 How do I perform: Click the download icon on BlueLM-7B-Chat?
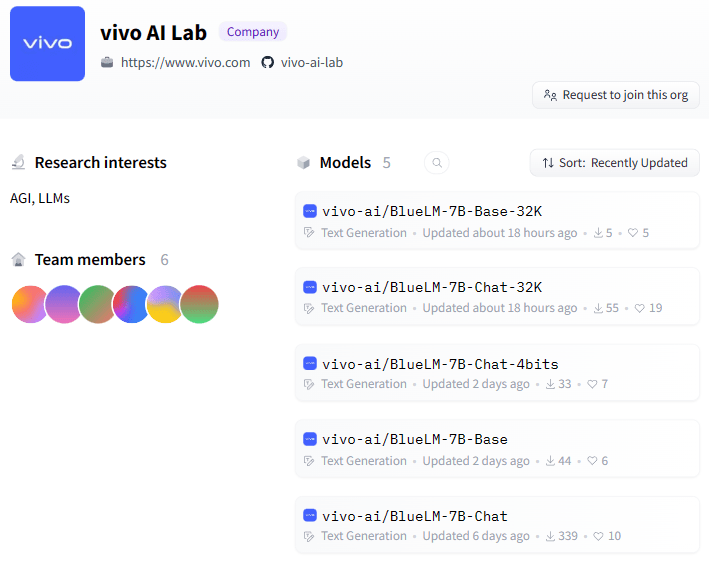pyautogui.click(x=550, y=536)
